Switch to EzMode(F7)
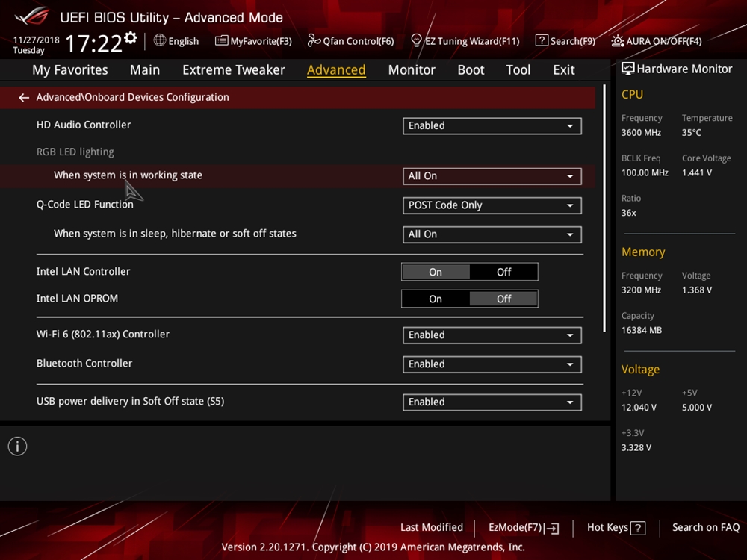The height and width of the screenshot is (560, 747). (523, 528)
